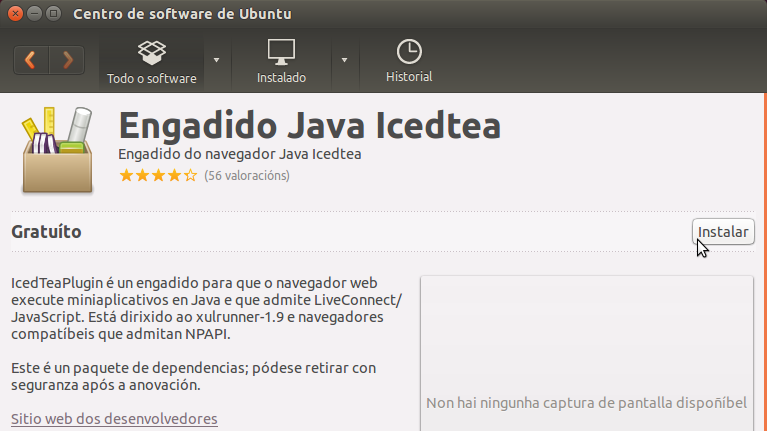Click the Instalar button
The height and width of the screenshot is (431, 767).
coord(723,232)
